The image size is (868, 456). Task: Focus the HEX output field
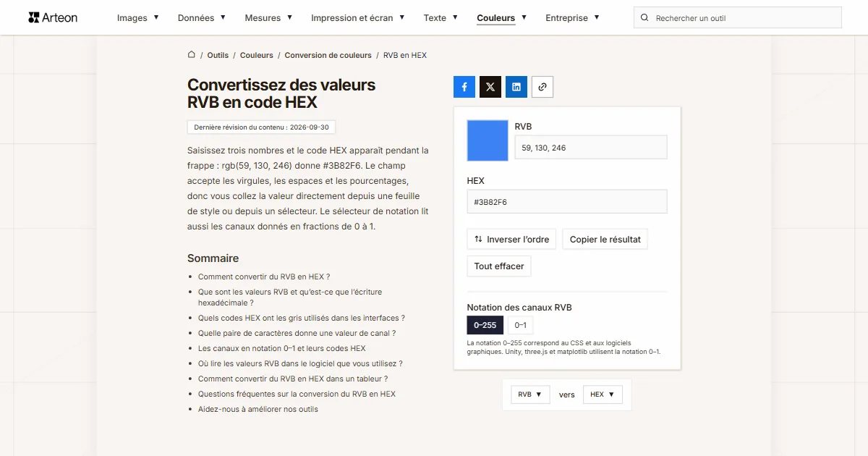click(x=567, y=202)
